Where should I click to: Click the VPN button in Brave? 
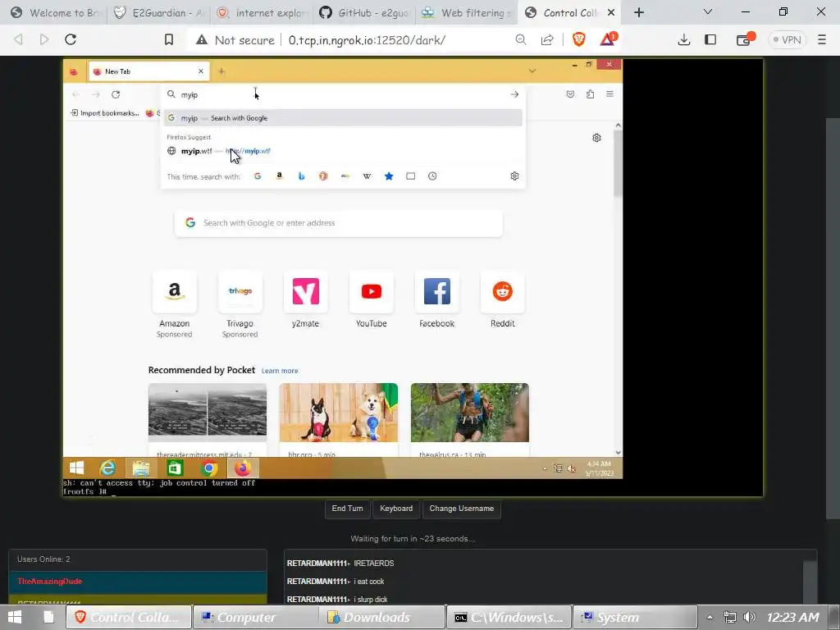pyautogui.click(x=787, y=39)
